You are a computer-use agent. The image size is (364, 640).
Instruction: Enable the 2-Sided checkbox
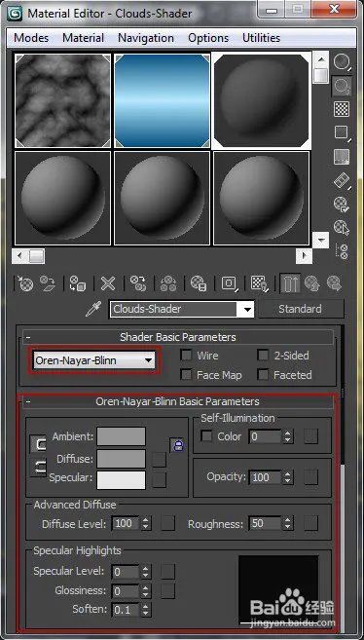click(x=263, y=356)
